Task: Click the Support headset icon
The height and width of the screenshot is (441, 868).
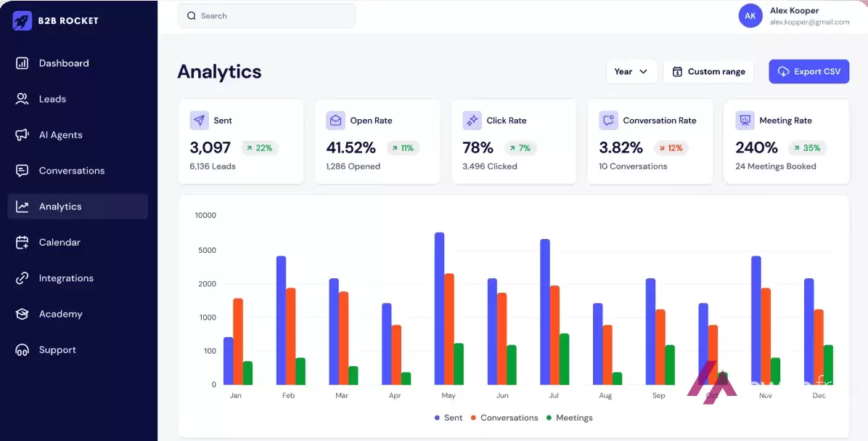Action: click(x=22, y=350)
